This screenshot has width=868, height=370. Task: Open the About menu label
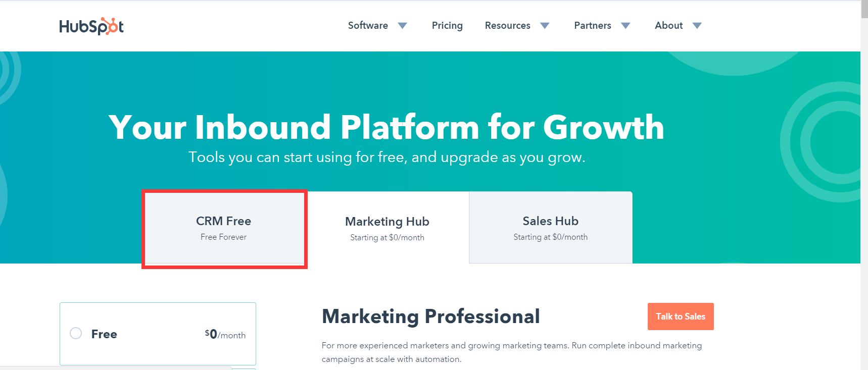668,26
